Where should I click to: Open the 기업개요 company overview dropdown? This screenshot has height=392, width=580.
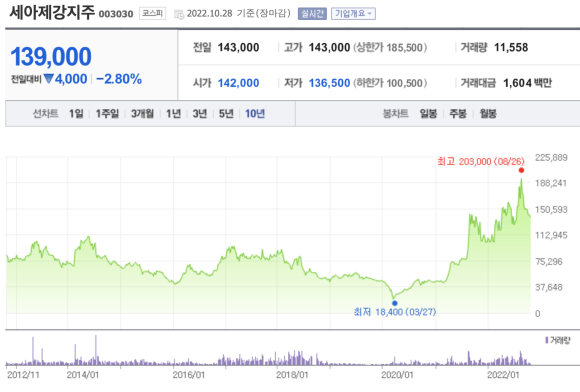click(x=353, y=14)
